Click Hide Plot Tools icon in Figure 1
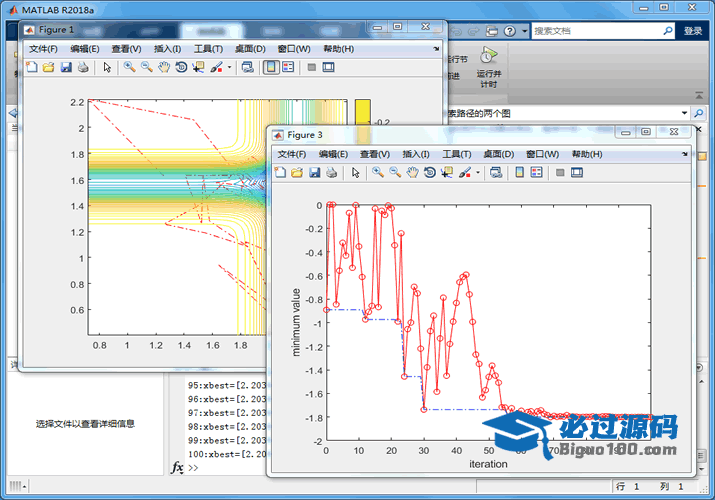The width and height of the screenshot is (715, 500). coord(312,67)
